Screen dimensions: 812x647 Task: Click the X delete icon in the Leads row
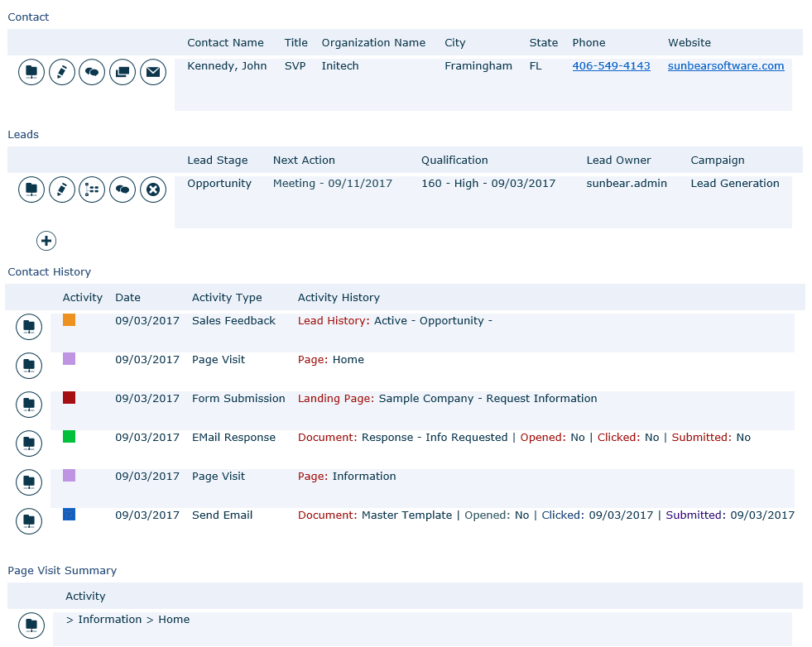pyautogui.click(x=153, y=189)
